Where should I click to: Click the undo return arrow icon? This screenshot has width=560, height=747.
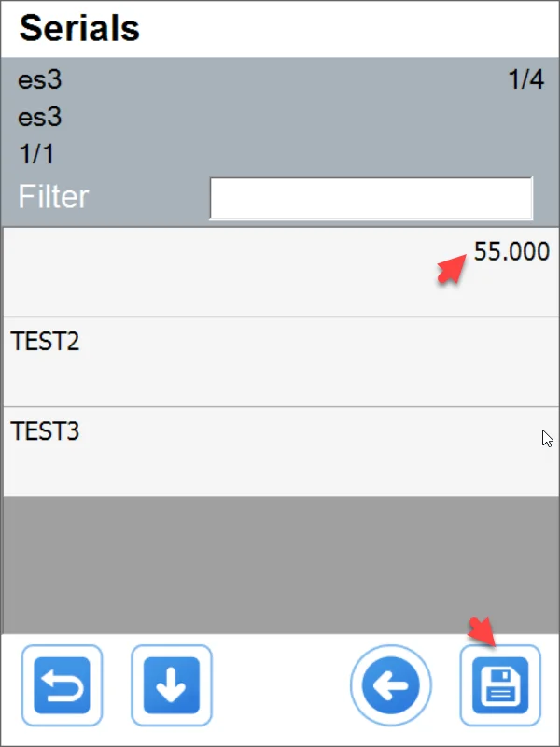pos(68,686)
